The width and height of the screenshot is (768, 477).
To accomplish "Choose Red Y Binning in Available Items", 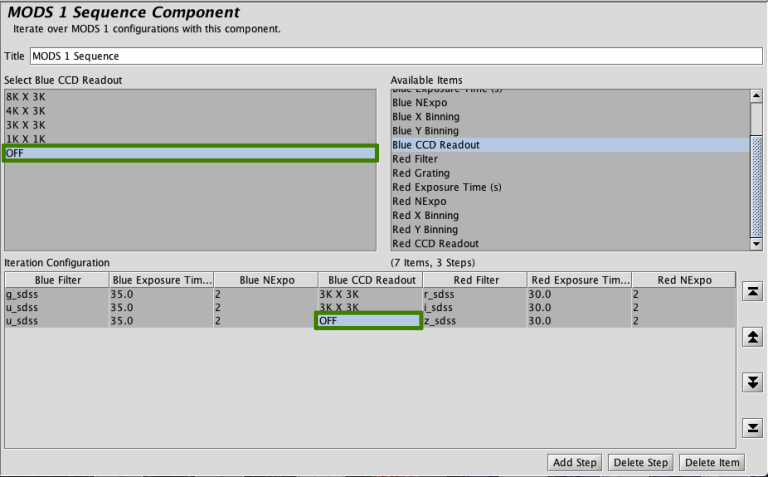I will [571, 230].
